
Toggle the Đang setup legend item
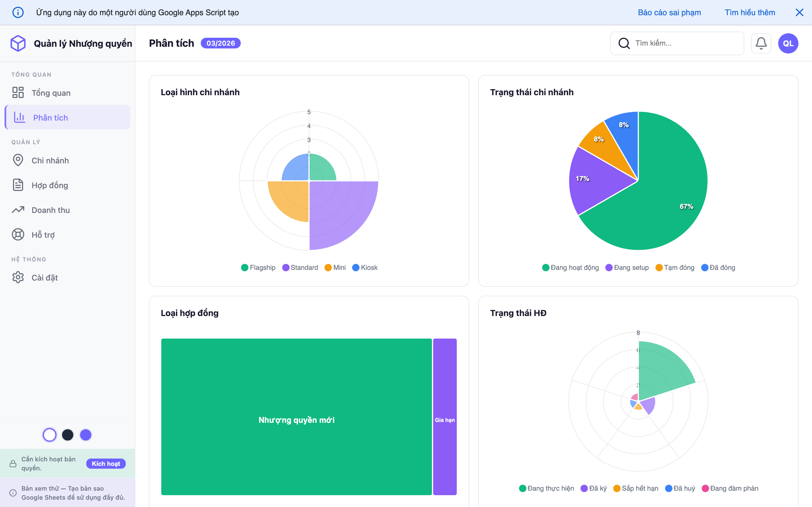click(x=627, y=268)
